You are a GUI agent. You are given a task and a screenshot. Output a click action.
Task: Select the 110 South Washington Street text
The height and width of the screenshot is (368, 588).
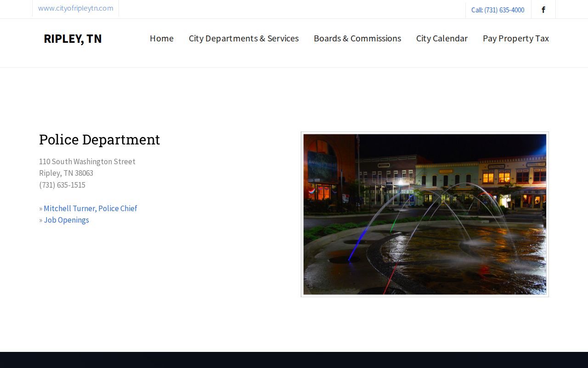pos(87,161)
